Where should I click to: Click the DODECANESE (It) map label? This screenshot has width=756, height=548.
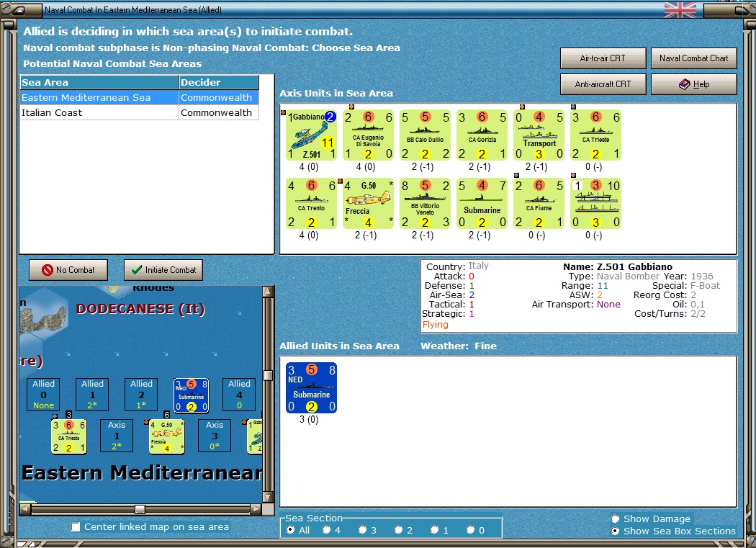[140, 309]
